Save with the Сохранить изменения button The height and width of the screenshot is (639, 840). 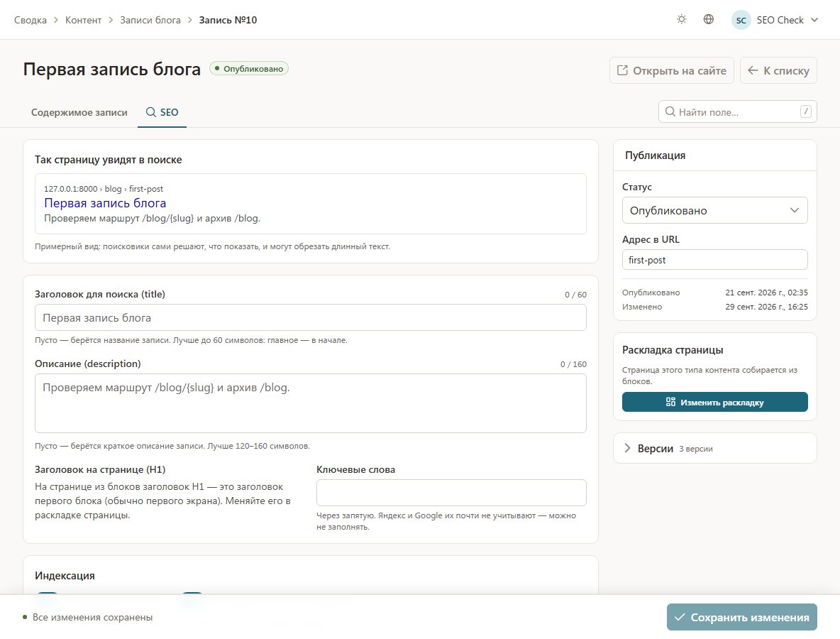742,617
